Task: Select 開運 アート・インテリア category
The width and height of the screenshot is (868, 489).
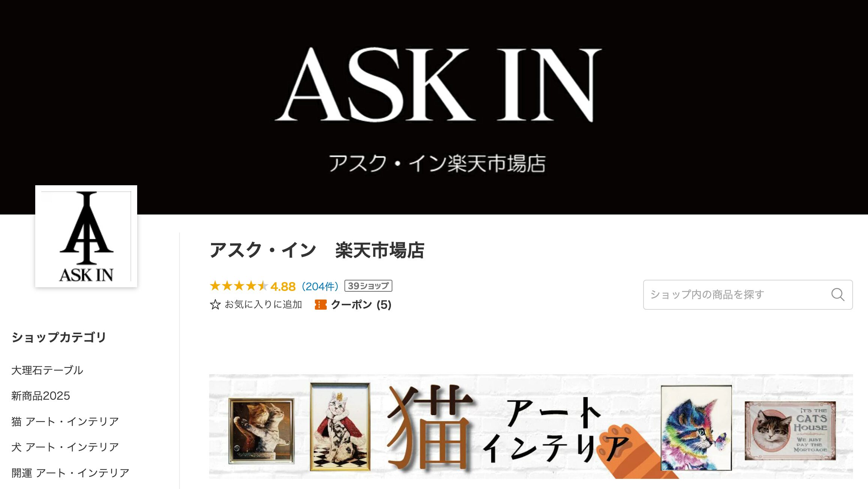Action: [x=70, y=473]
